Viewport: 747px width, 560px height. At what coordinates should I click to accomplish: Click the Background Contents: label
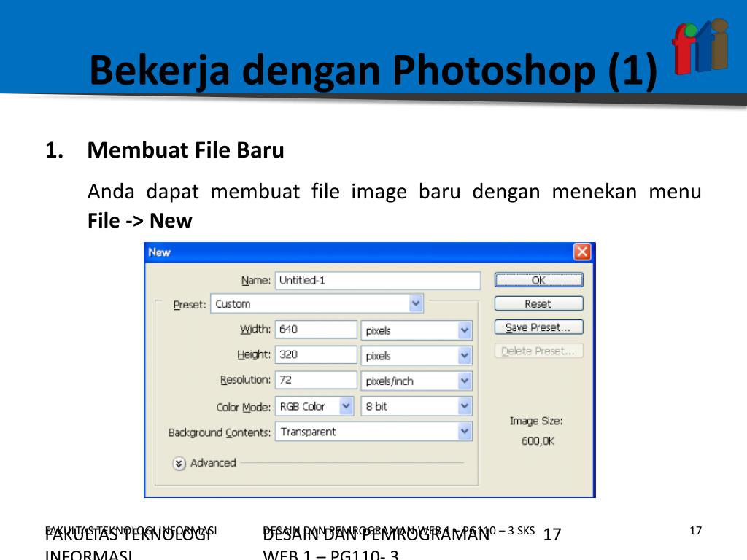[219, 432]
